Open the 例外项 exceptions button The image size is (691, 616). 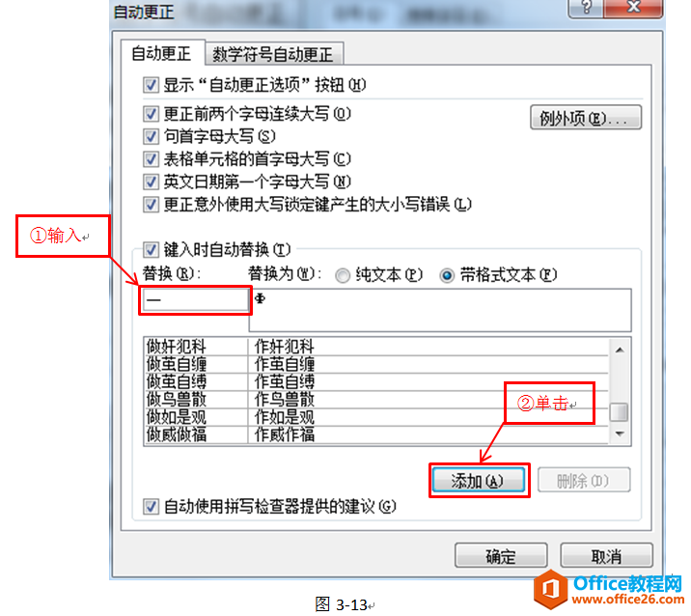(586, 117)
